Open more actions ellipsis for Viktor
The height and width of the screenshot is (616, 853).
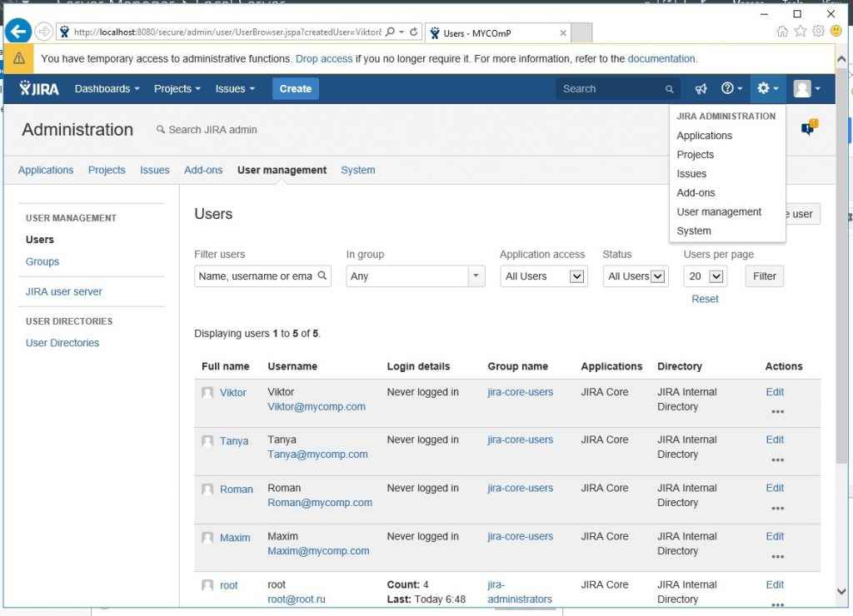(x=777, y=412)
